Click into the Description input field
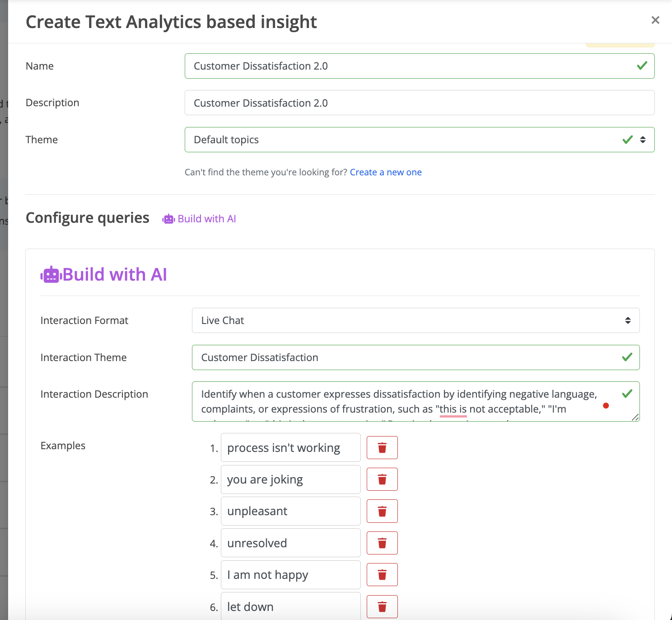This screenshot has width=672, height=620. 420,103
